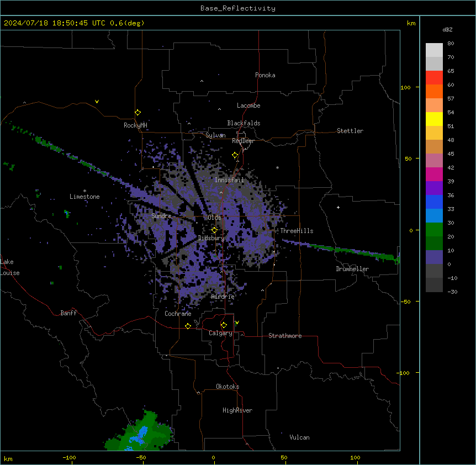Click the Didsbury city label
This screenshot has width=476, height=465.
point(211,238)
